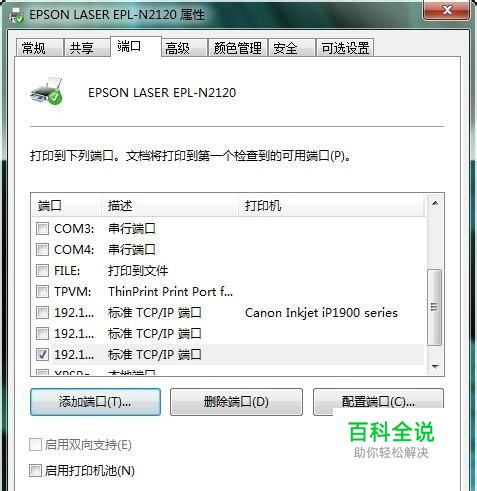This screenshot has width=477, height=491.
Task: Click the EPSON printer icon with green checkmark
Action: coord(46,91)
